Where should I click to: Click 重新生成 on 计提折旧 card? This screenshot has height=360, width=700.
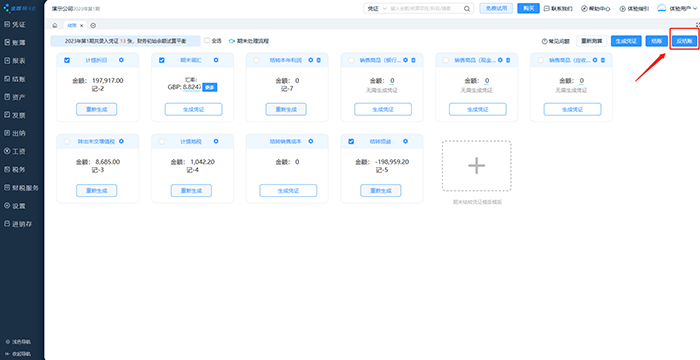tap(96, 109)
